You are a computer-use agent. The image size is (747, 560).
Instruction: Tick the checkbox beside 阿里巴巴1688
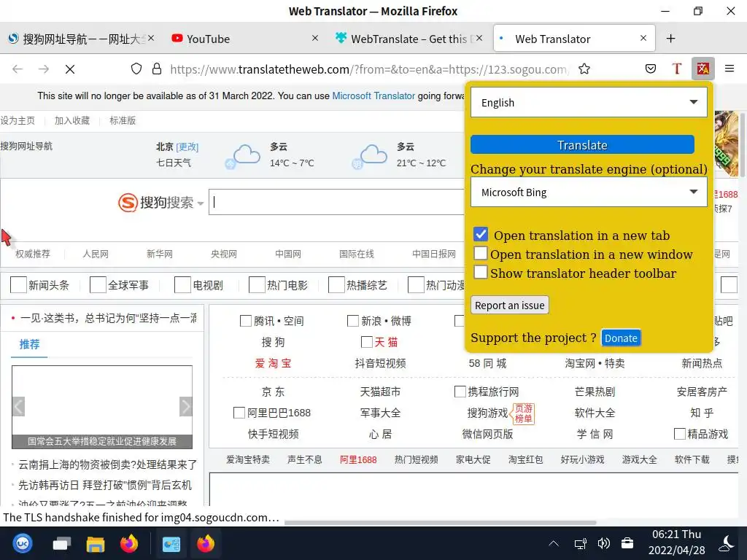(239, 413)
